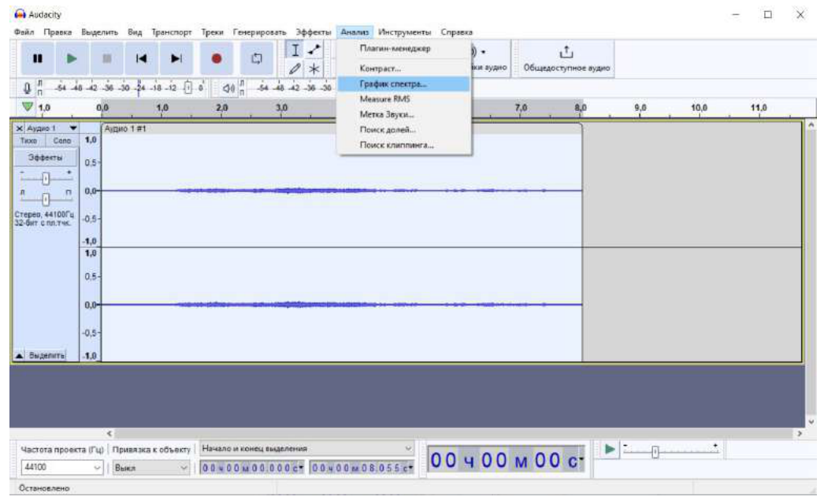Select the Draw pencil tool
The width and height of the screenshot is (824, 504).
point(295,69)
